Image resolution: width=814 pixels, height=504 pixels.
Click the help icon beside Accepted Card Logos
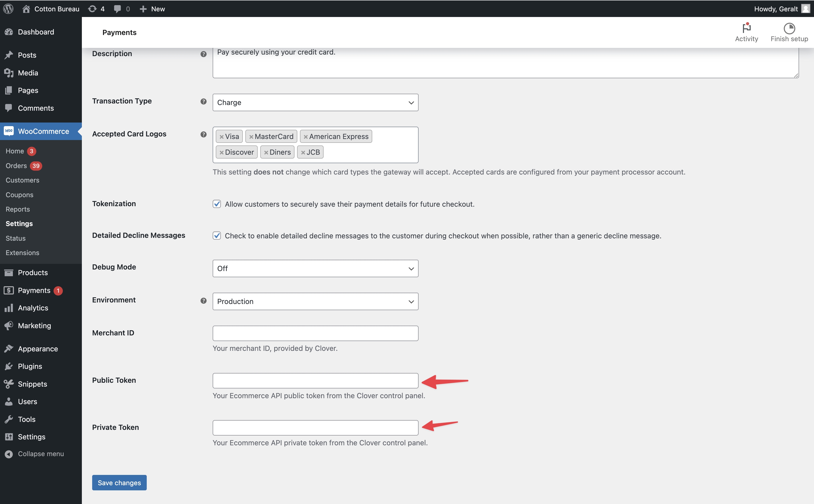203,134
